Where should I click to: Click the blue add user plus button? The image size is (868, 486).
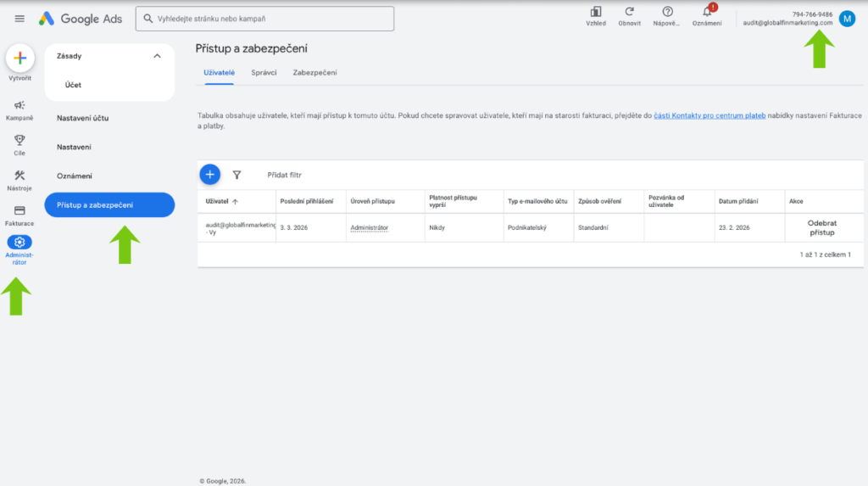(x=210, y=175)
